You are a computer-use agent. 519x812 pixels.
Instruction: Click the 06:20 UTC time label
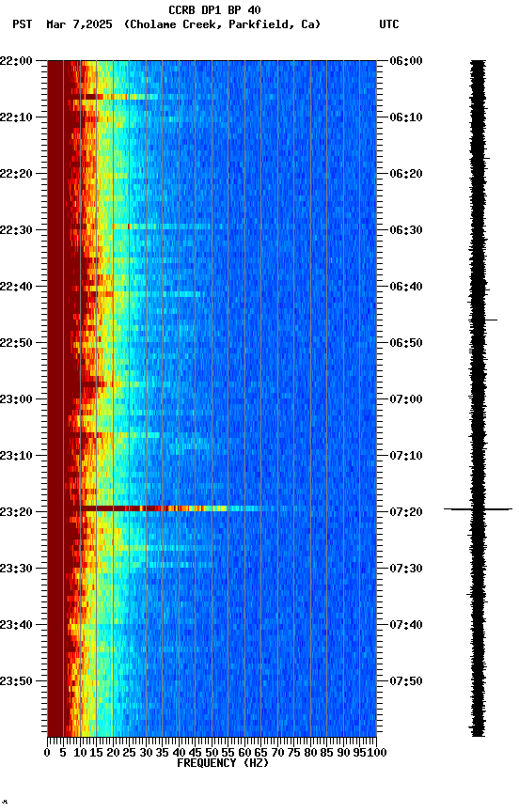(406, 174)
